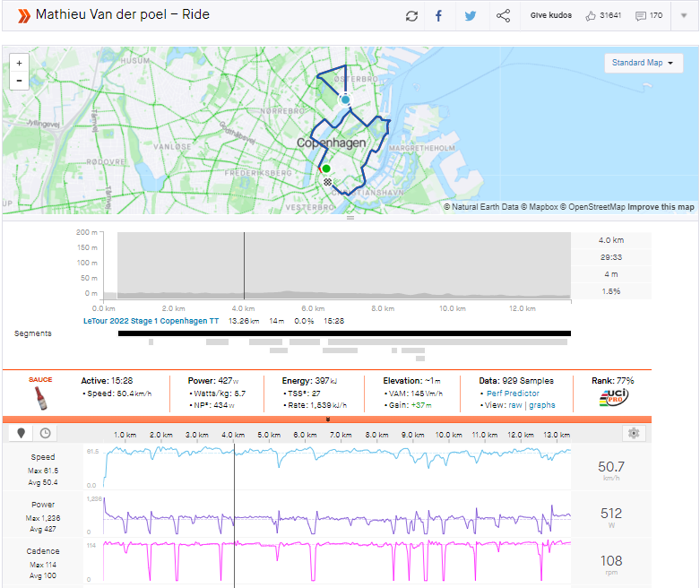Open the share options icon
Image resolution: width=700 pixels, height=588 pixels.
point(503,16)
